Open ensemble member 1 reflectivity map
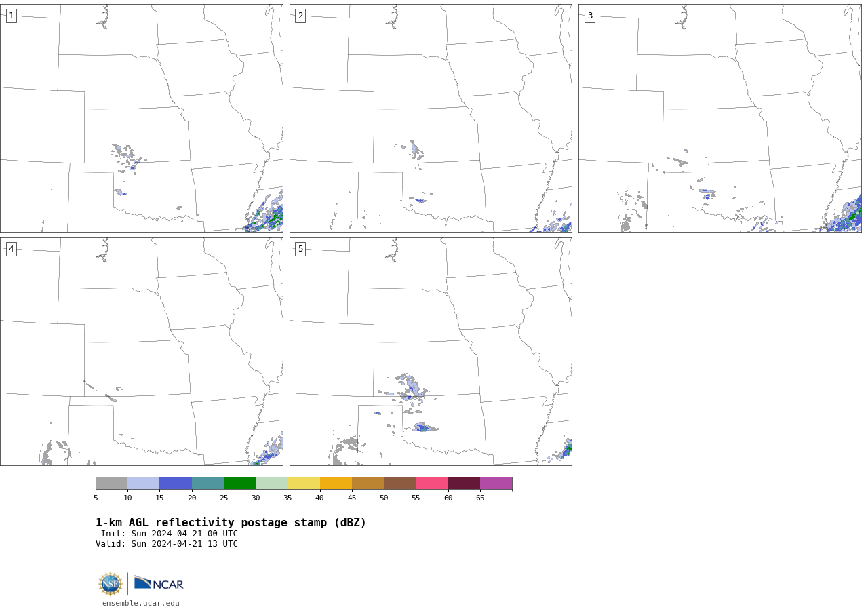This screenshot has height=611, width=868. tap(141, 118)
